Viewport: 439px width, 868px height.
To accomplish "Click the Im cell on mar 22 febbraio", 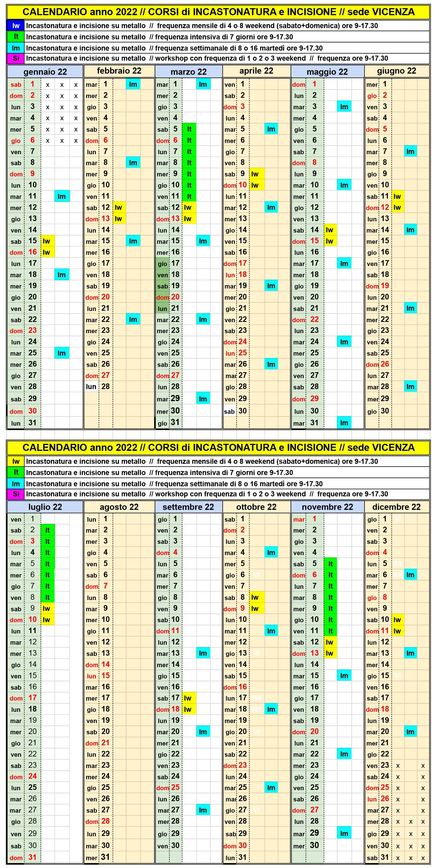I will click(x=133, y=319).
